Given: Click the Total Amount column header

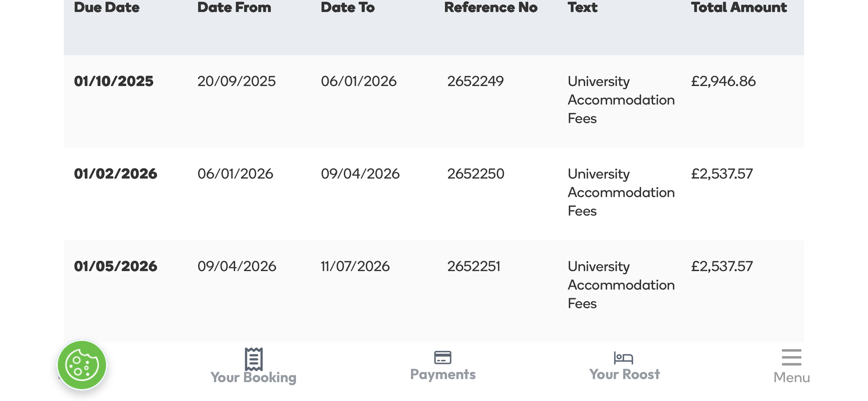Looking at the screenshot, I should 739,7.
